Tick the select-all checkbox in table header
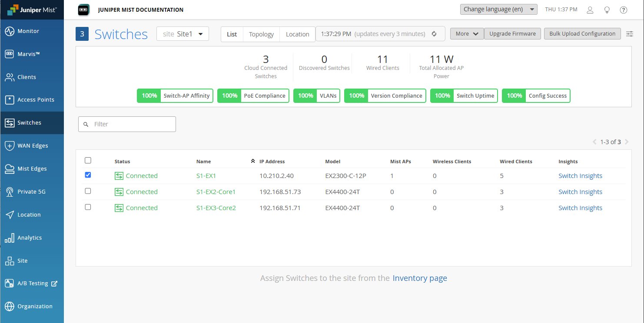Screen dimensions: 644x323 coord(88,160)
